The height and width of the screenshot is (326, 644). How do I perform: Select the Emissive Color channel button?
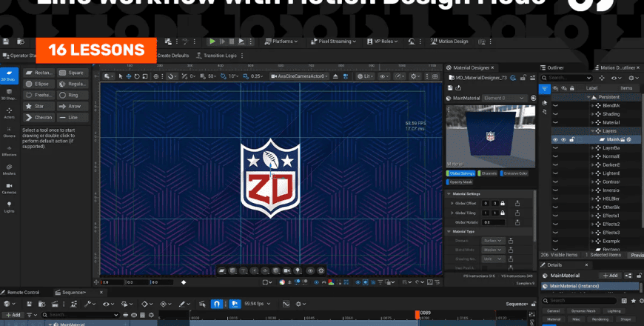(514, 173)
